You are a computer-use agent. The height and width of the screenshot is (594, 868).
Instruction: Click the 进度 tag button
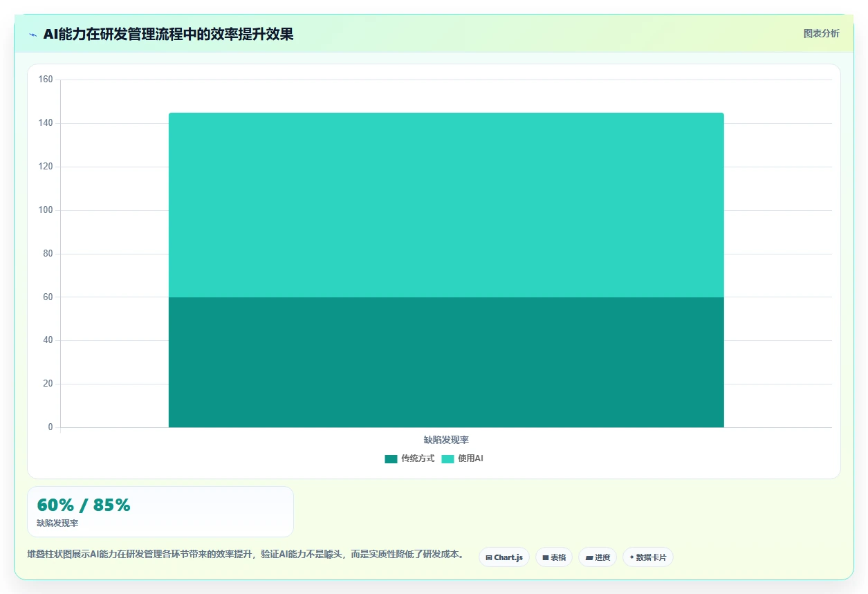click(x=598, y=557)
